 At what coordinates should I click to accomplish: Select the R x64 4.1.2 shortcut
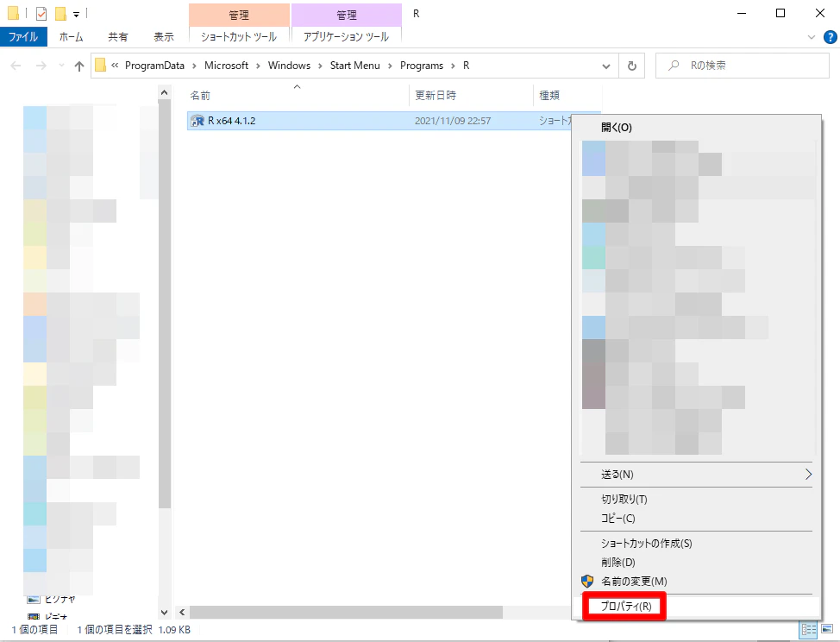(x=231, y=121)
